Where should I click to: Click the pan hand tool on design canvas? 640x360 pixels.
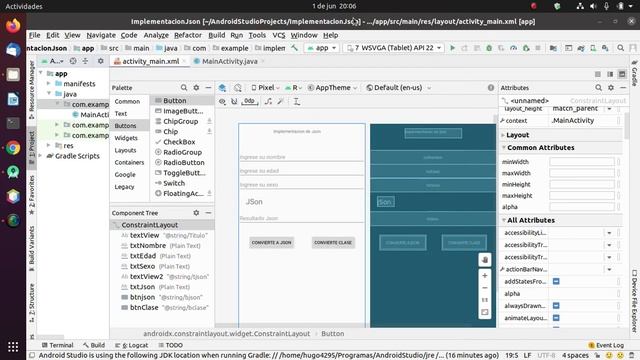pos(485,260)
